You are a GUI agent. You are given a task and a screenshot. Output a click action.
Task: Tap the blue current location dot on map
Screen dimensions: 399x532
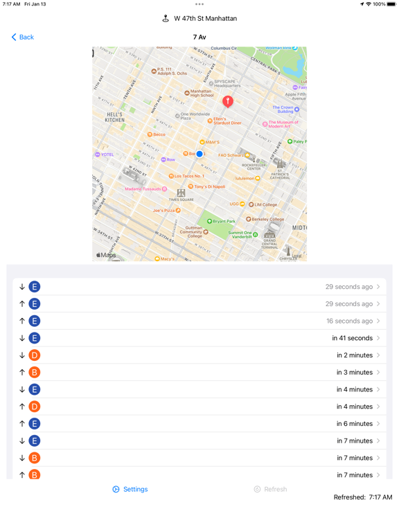point(199,154)
